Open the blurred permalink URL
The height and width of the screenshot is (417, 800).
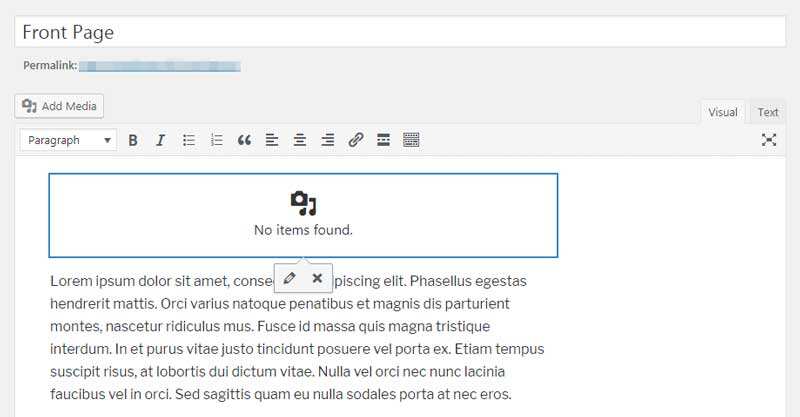point(160,66)
